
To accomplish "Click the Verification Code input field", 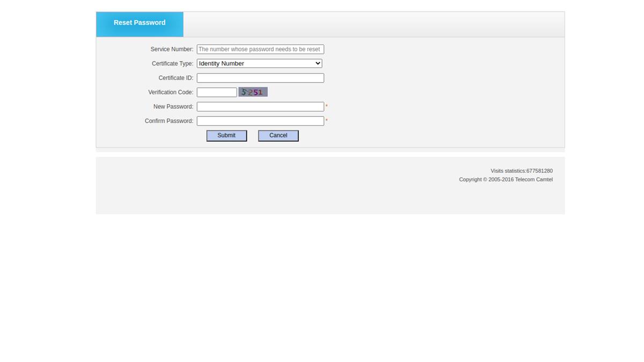I will pyautogui.click(x=216, y=92).
